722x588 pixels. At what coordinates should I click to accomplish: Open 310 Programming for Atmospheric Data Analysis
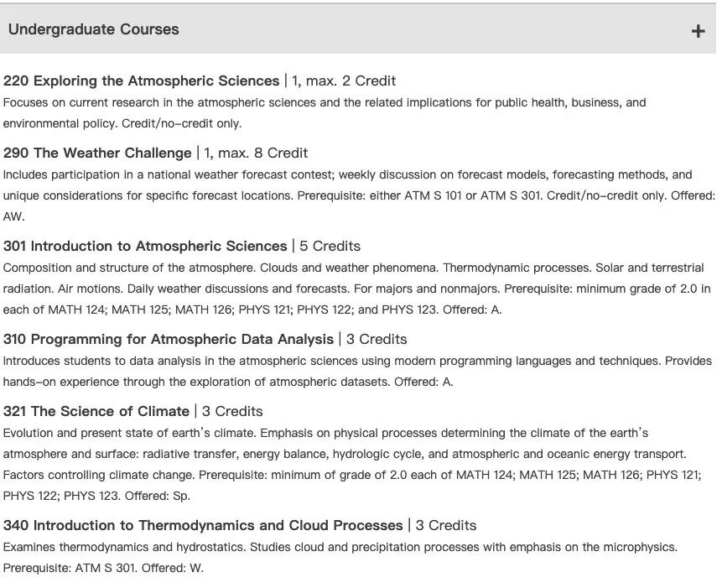(168, 339)
